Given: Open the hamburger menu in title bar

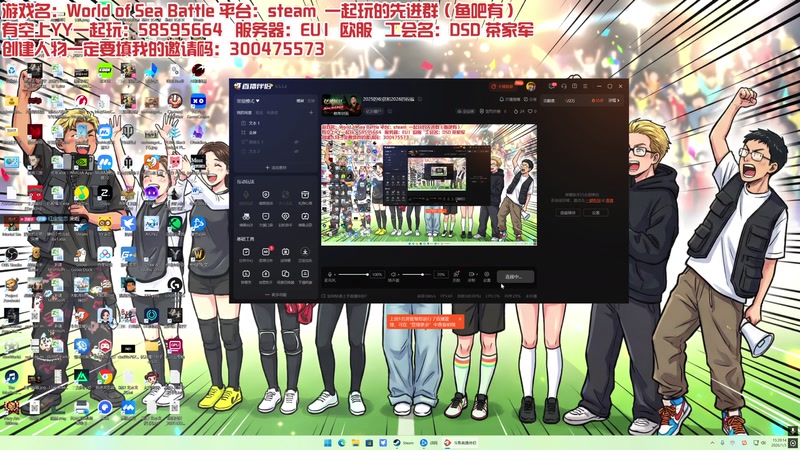Looking at the screenshot, I should tap(585, 86).
